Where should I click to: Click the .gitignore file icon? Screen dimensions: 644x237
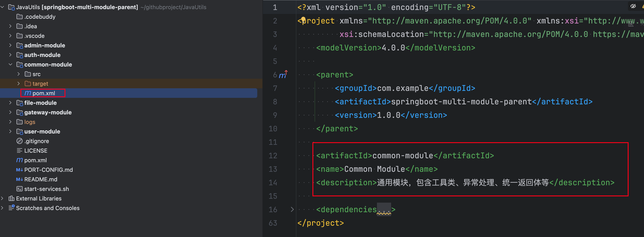point(20,141)
